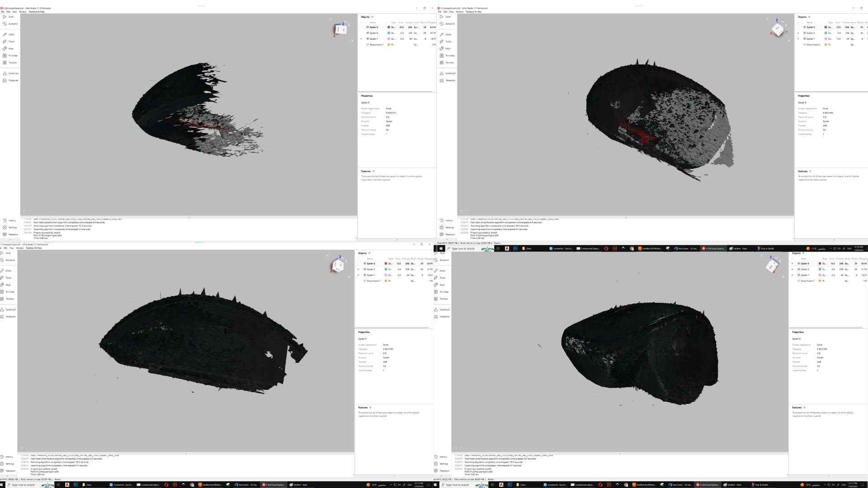Open Editor in bottom-right Artec window
This screenshot has height=488, width=868.
point(440,271)
